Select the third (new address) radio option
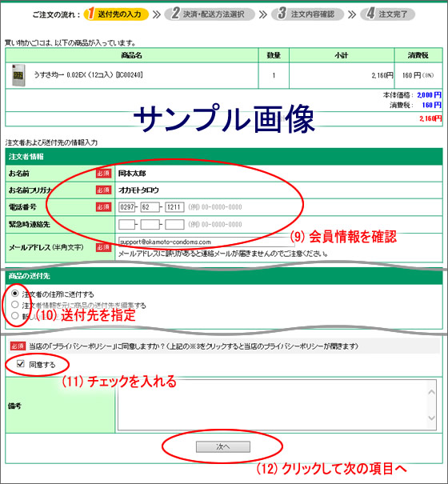Screen dimensions: 448x484 [x=14, y=316]
